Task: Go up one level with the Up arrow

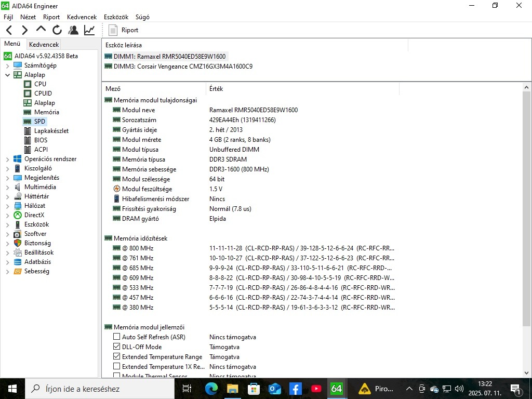Action: (x=41, y=30)
